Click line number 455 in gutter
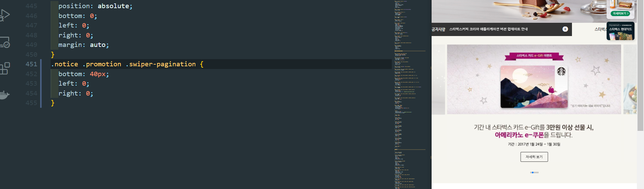Screen dimensions: 644x189 31,103
